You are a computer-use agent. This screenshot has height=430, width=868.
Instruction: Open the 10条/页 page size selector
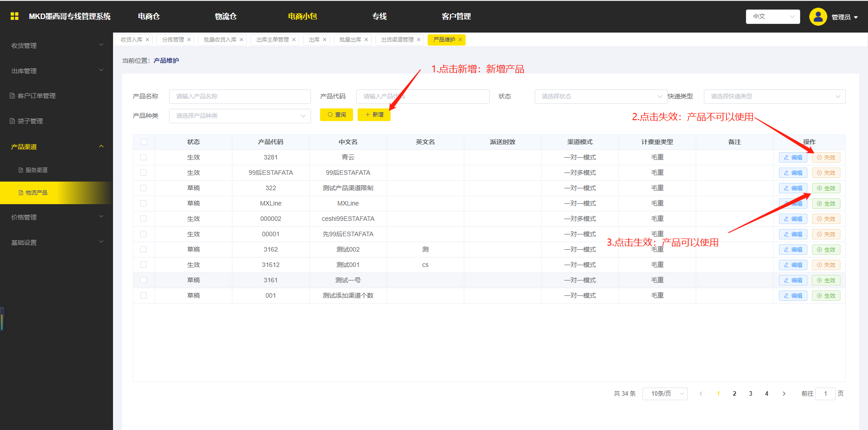(665, 394)
